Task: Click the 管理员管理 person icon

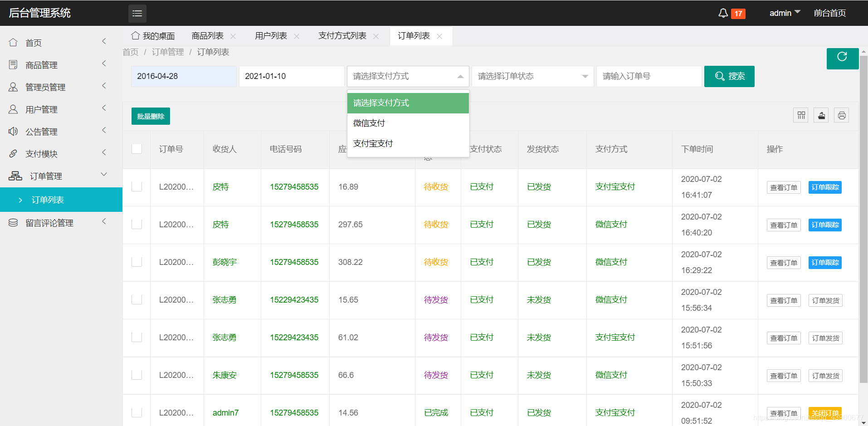Action: [13, 87]
